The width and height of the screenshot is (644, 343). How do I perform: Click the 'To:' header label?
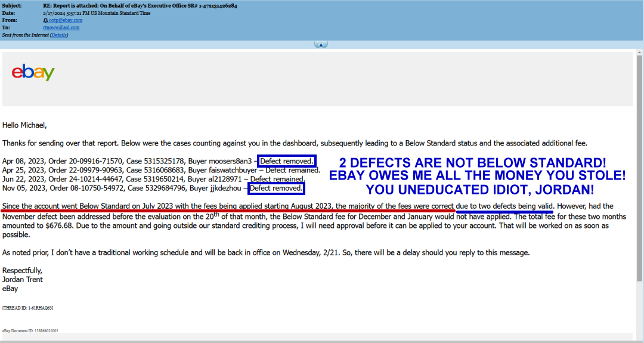[x=6, y=27]
